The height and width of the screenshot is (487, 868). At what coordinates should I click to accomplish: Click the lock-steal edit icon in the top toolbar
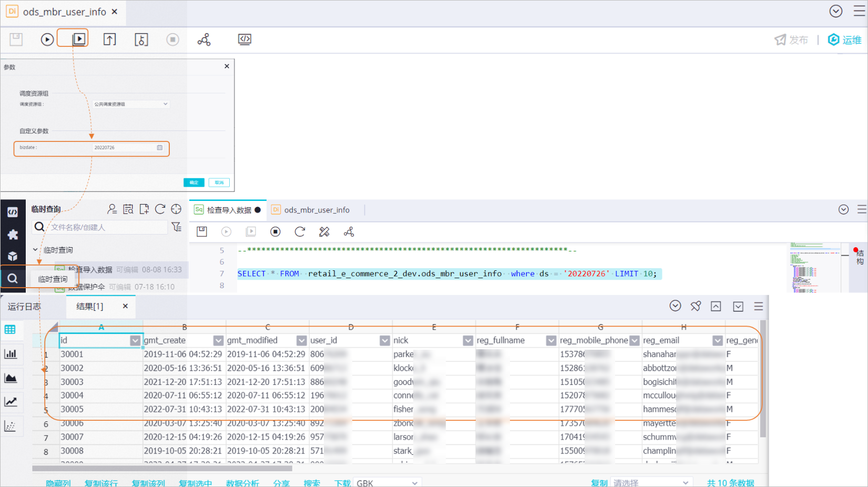(x=141, y=39)
